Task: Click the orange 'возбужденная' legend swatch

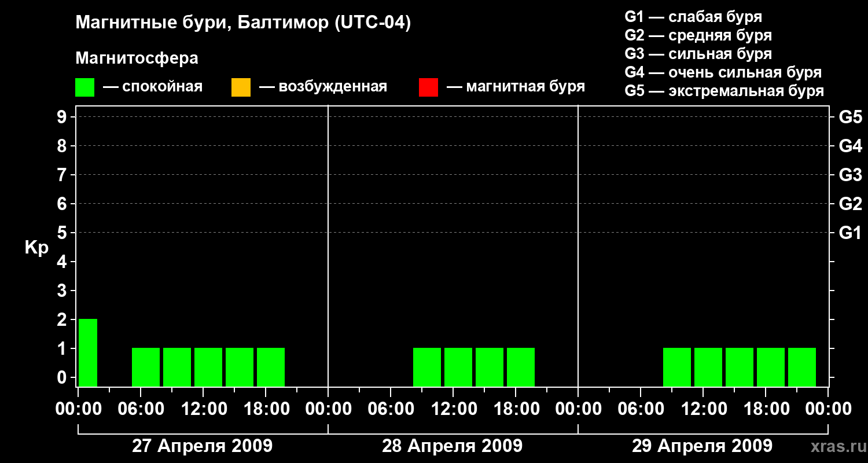Action: [x=241, y=87]
